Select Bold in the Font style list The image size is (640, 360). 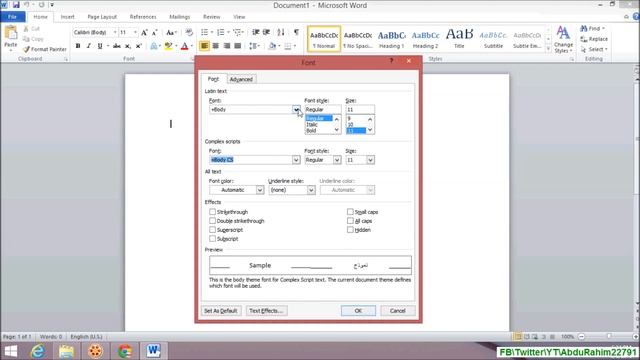tap(311, 131)
